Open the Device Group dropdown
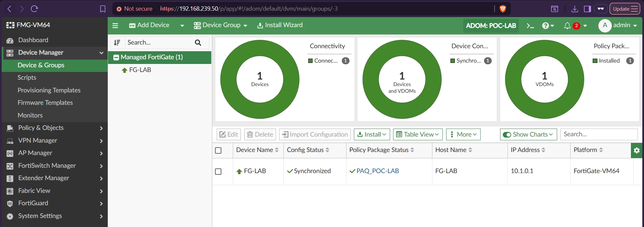 point(220,25)
